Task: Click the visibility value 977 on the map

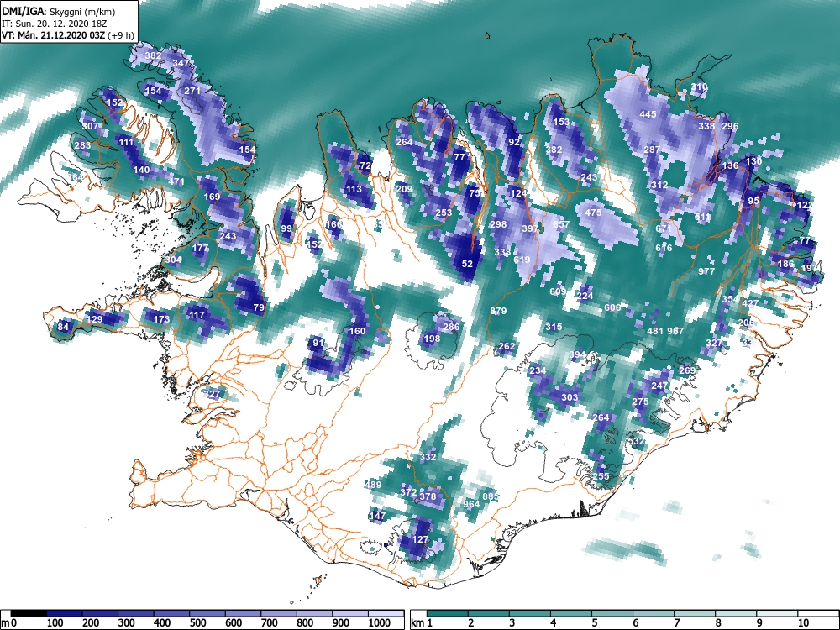Action: pos(706,271)
